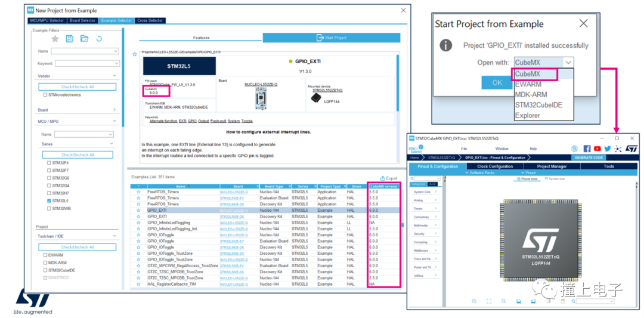Open the File menu in STM32CubeMX
Screen dimensions: 644x318
464,149
